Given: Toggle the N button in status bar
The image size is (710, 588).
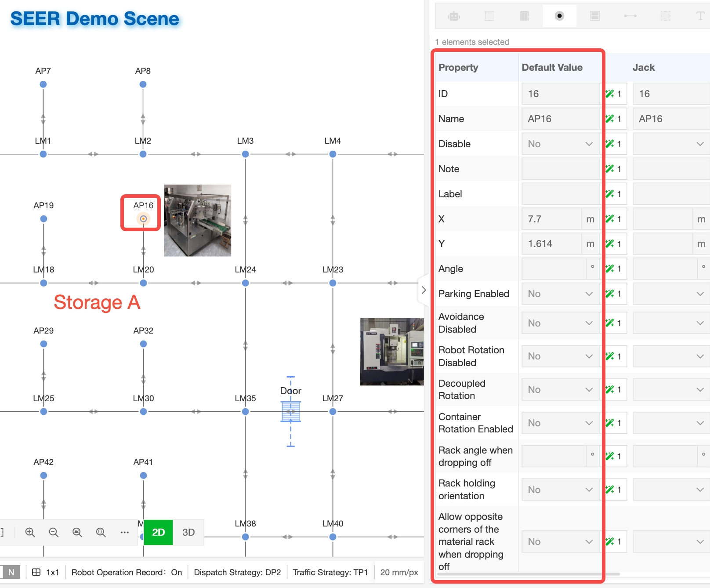Looking at the screenshot, I should pos(11,572).
